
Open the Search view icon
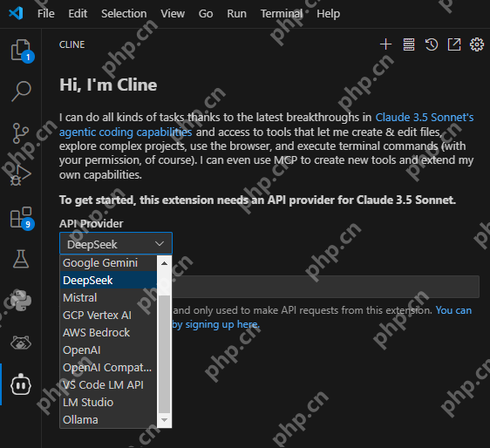point(21,92)
